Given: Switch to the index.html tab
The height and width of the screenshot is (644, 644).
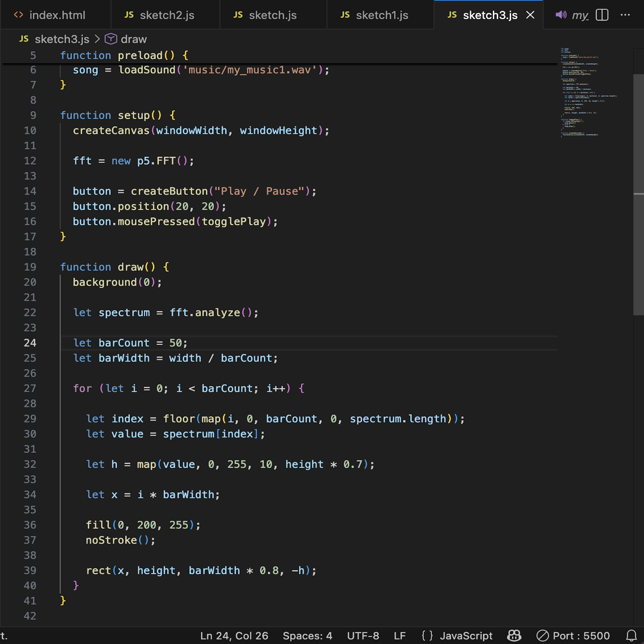Looking at the screenshot, I should [55, 15].
